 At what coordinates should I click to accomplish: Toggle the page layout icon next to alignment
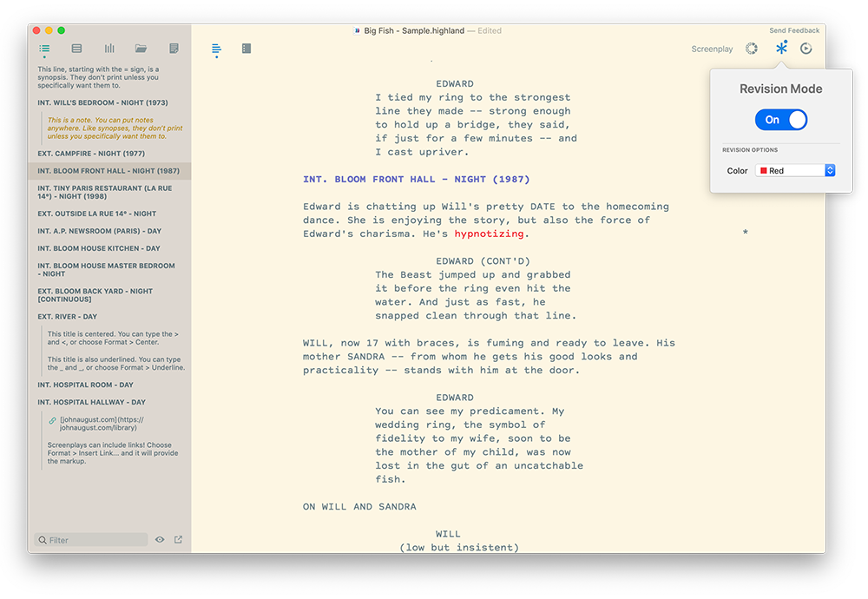tap(247, 48)
